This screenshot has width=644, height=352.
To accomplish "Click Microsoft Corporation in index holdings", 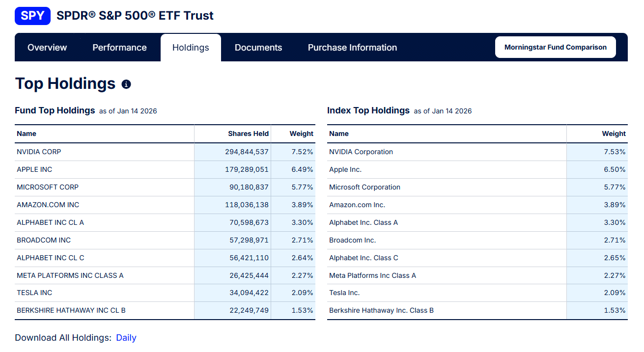I will tap(364, 187).
